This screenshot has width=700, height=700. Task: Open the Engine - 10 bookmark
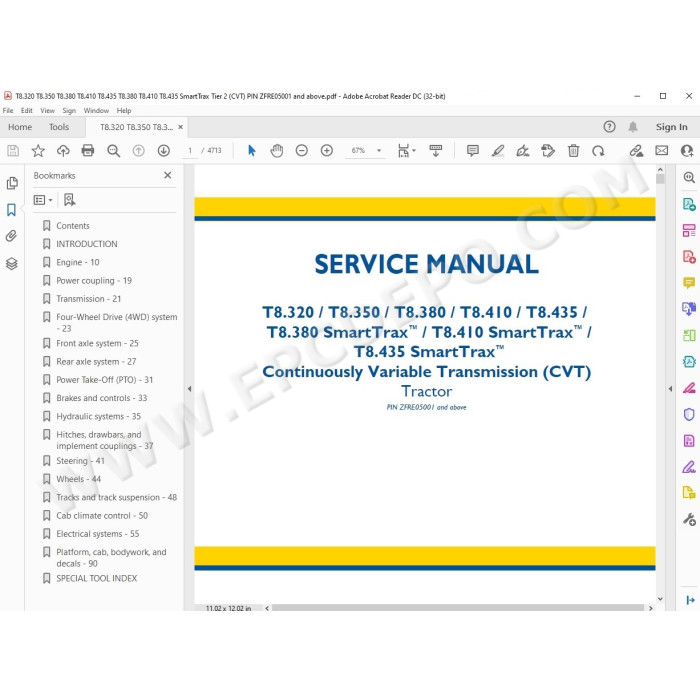click(78, 262)
